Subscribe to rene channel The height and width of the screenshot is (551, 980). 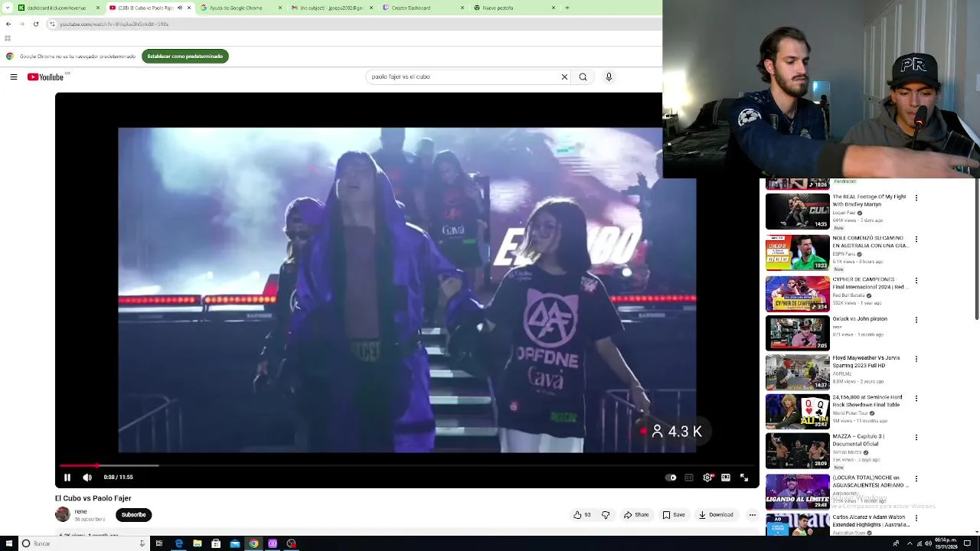point(133,515)
